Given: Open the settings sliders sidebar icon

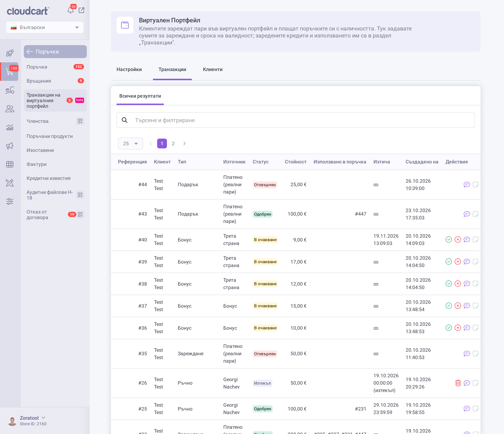Looking at the screenshot, I should pos(10,201).
